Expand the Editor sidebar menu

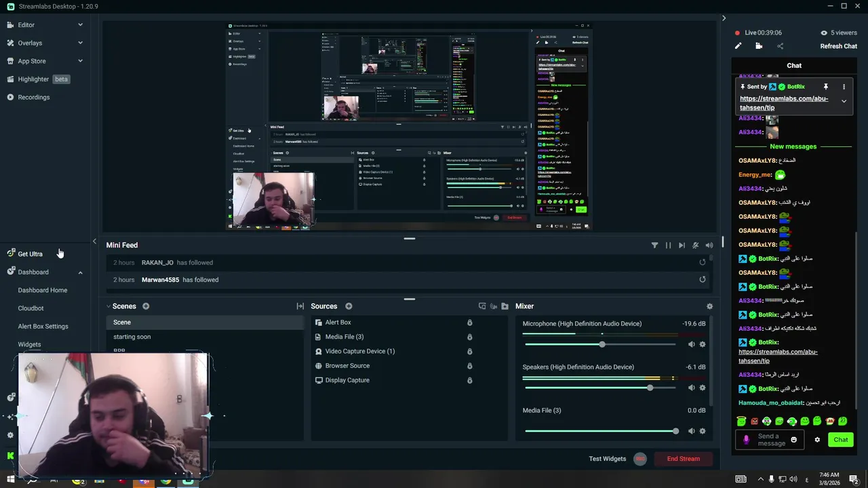[80, 25]
